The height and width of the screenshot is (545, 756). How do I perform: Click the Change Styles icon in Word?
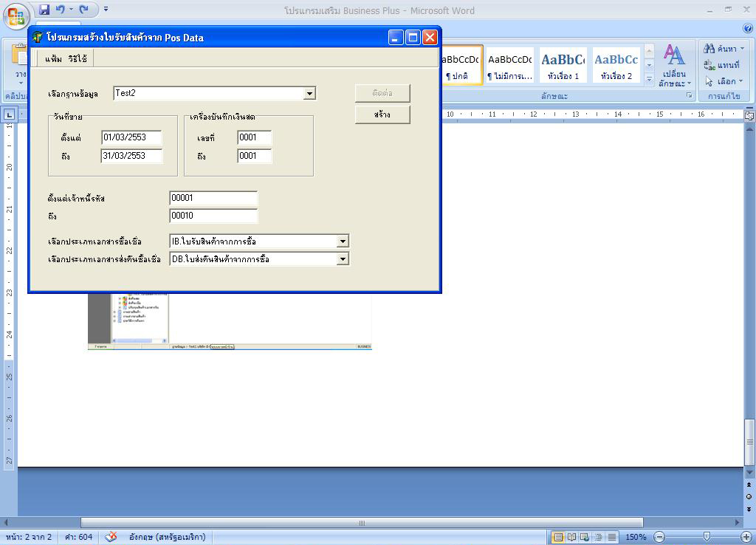674,55
